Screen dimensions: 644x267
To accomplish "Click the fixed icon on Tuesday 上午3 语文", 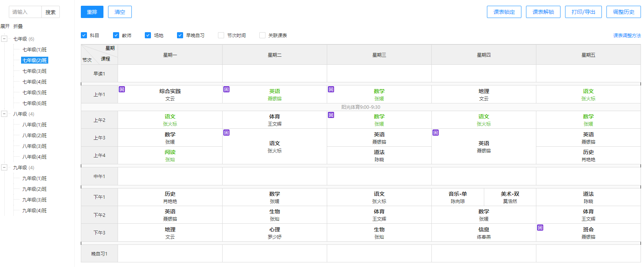I will (226, 133).
